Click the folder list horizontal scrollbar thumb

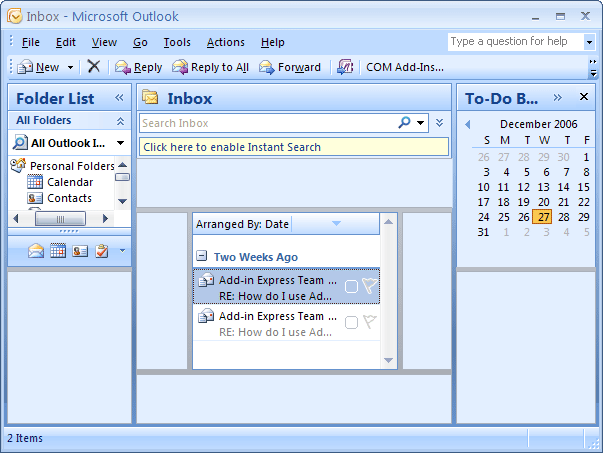60,219
